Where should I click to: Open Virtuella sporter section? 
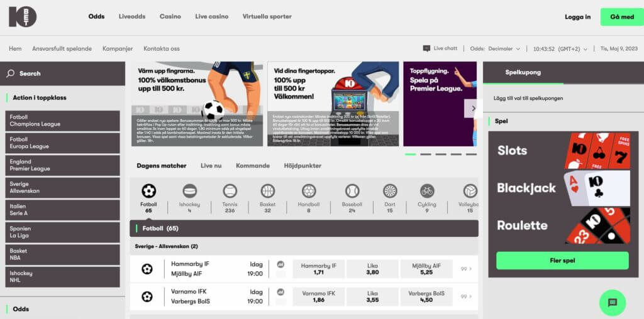[x=267, y=17]
